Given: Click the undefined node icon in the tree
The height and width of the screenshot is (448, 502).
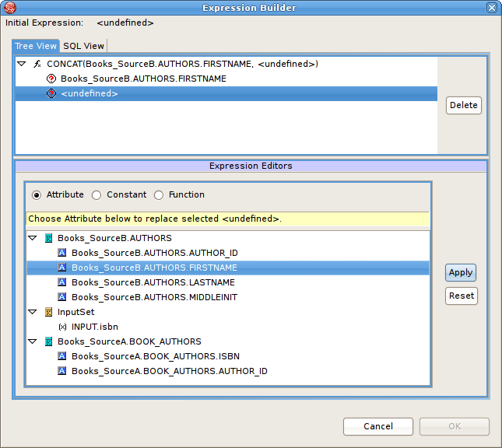Looking at the screenshot, I should [x=51, y=93].
